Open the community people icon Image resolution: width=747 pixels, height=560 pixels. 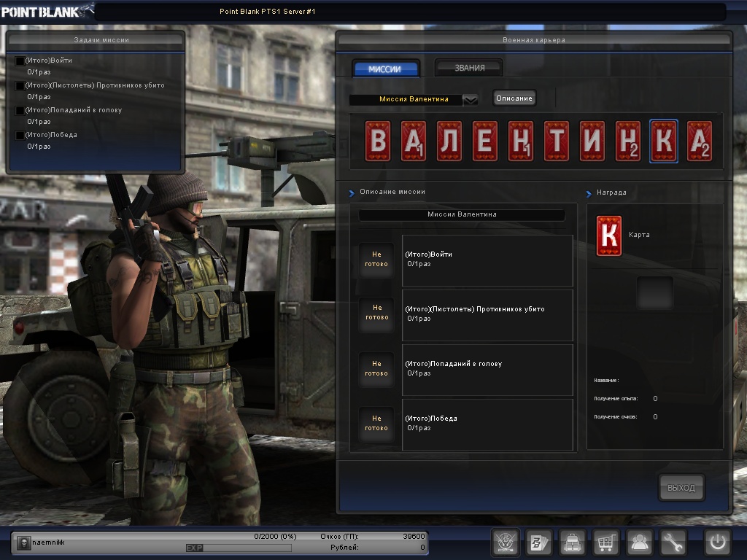pos(639,542)
